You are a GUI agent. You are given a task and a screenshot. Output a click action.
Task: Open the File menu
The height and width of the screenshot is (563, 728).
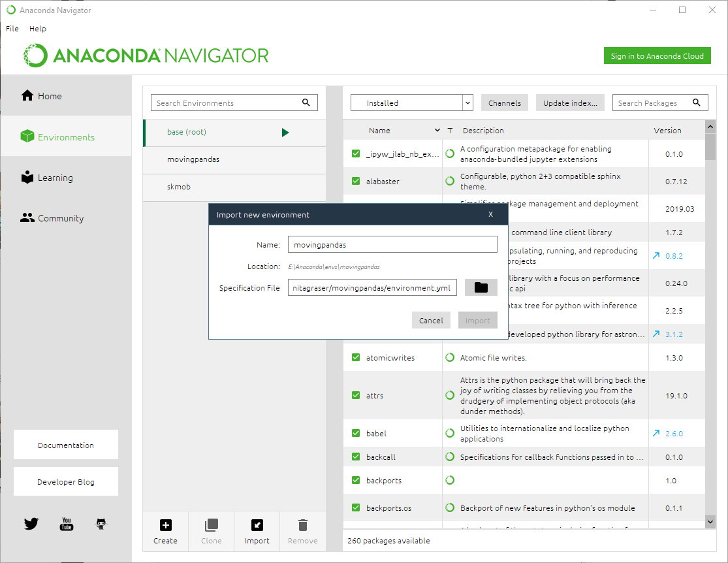point(12,29)
